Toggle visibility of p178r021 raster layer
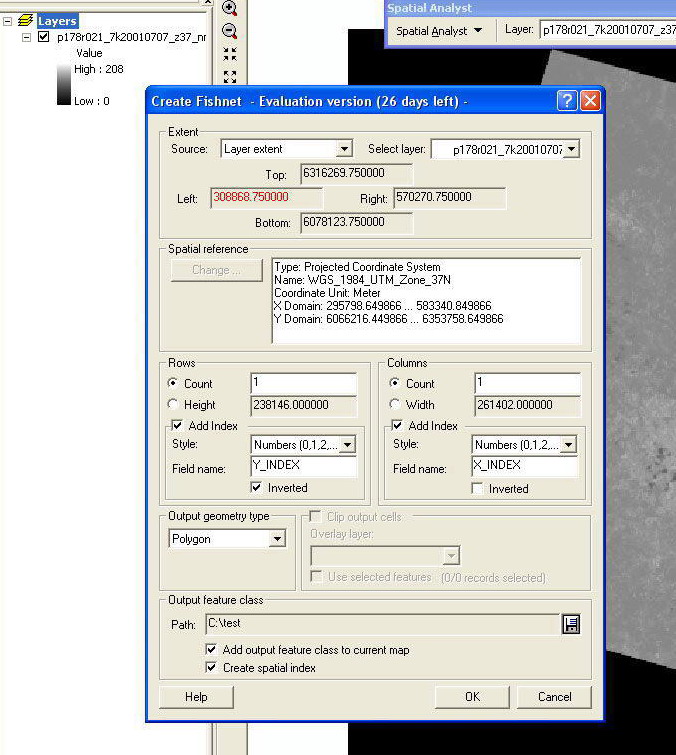Image resolution: width=676 pixels, height=755 pixels. (x=43, y=37)
